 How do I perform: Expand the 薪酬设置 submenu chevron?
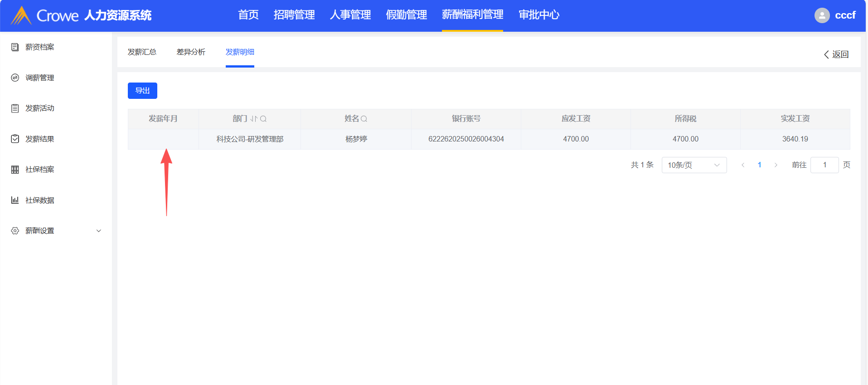click(99, 231)
